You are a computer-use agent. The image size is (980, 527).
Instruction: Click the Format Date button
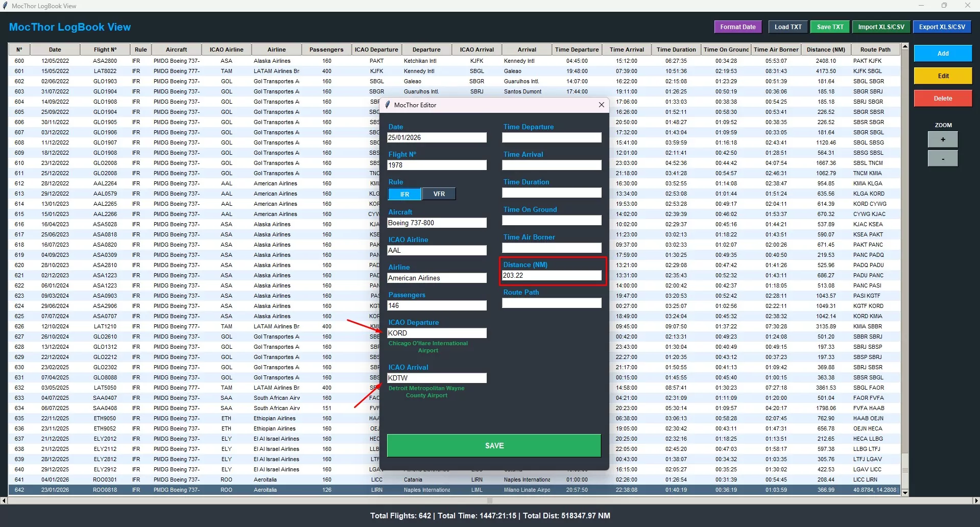(x=737, y=27)
